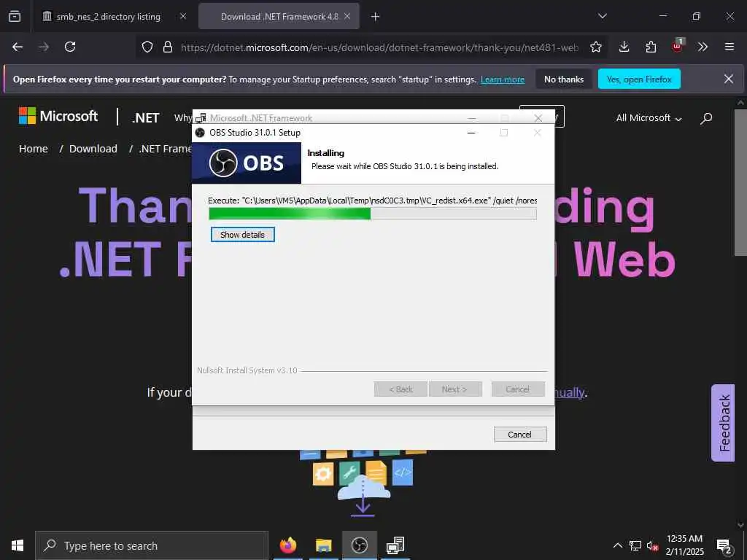Click the site security padlock icon
Image resolution: width=747 pixels, height=560 pixels.
tap(168, 47)
